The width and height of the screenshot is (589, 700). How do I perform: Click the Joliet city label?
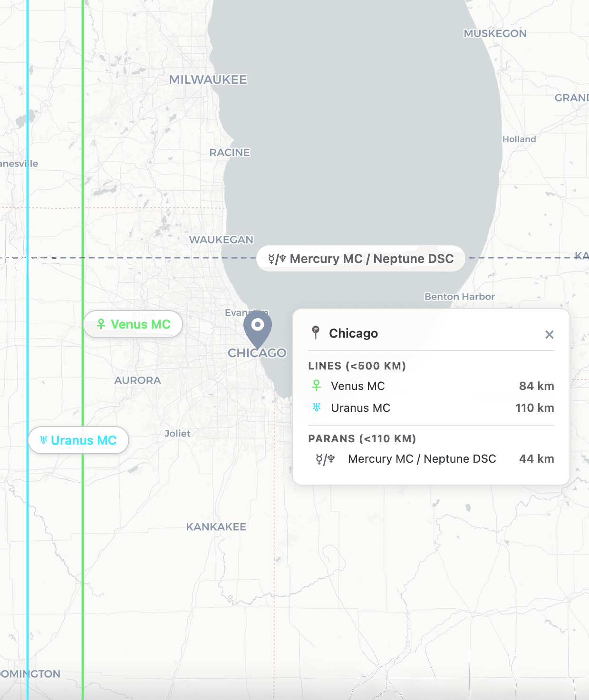pos(177,433)
